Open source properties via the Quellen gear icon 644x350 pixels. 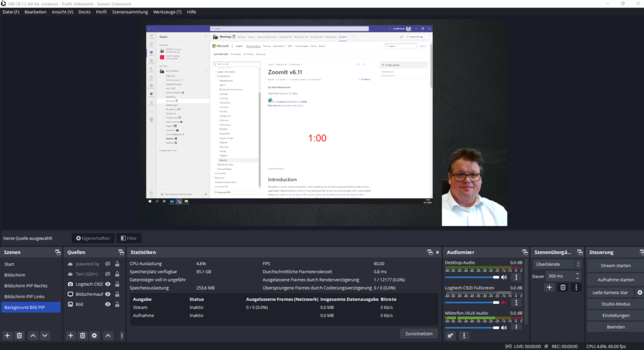tap(94, 336)
